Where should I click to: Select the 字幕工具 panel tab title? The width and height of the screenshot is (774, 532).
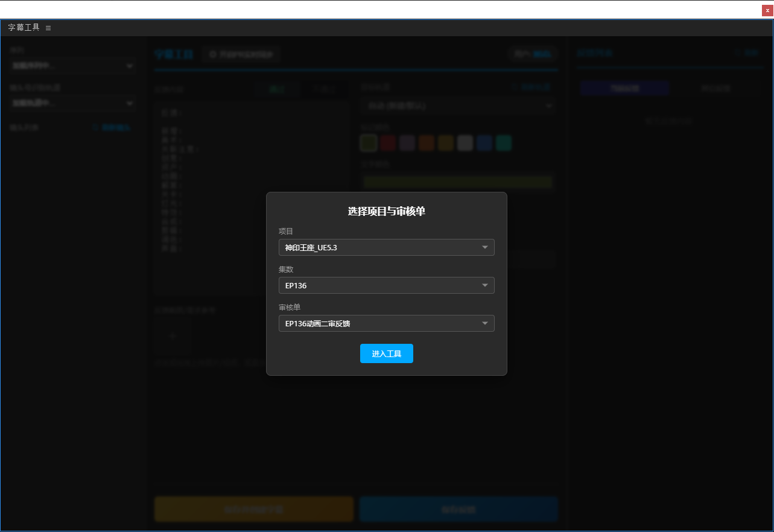tap(24, 28)
